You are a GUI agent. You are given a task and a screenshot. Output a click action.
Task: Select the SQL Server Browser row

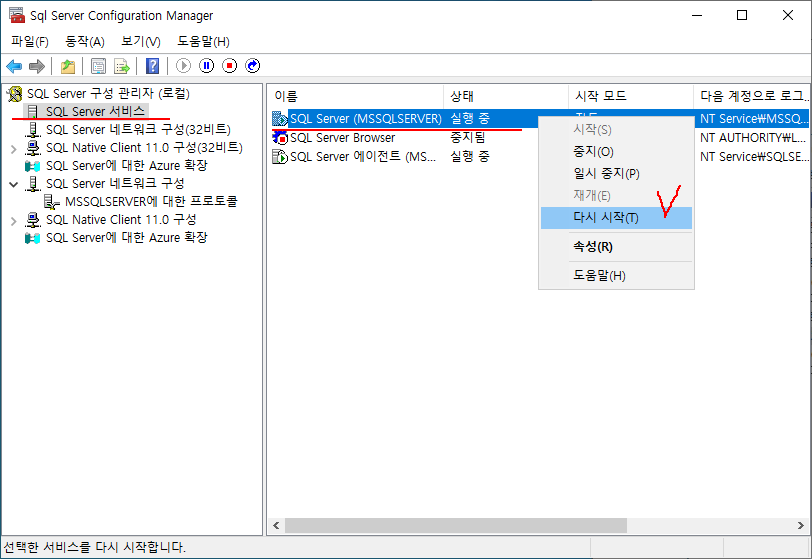(342, 138)
